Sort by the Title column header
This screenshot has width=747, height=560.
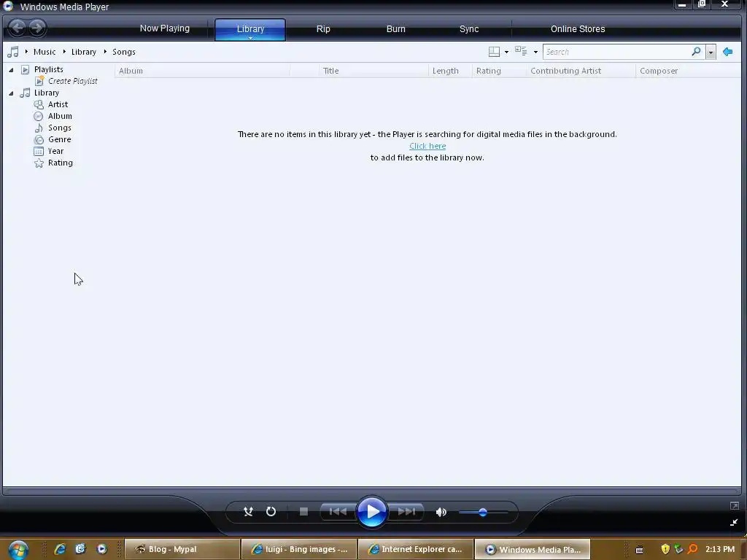[x=373, y=71]
